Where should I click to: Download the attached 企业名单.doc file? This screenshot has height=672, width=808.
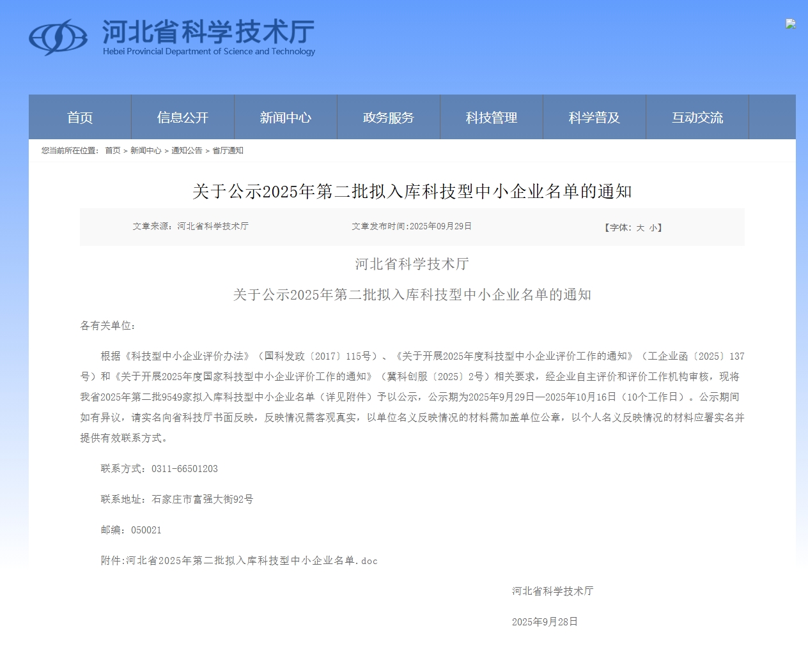coord(252,561)
